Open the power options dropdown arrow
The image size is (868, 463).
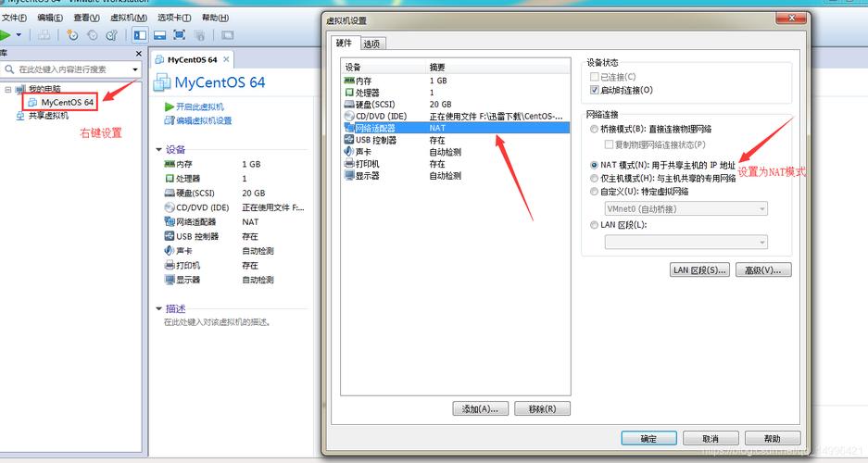19,35
